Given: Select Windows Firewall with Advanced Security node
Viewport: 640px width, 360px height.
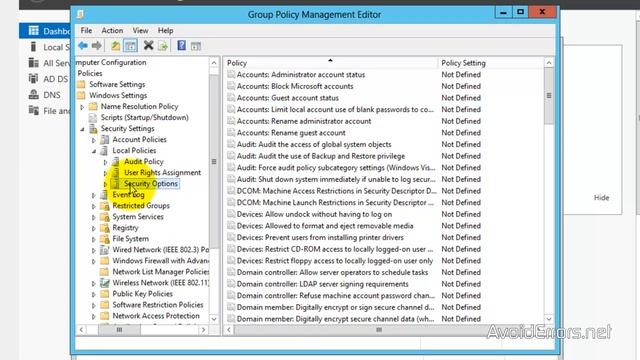Looking at the screenshot, I should click(x=160, y=261).
